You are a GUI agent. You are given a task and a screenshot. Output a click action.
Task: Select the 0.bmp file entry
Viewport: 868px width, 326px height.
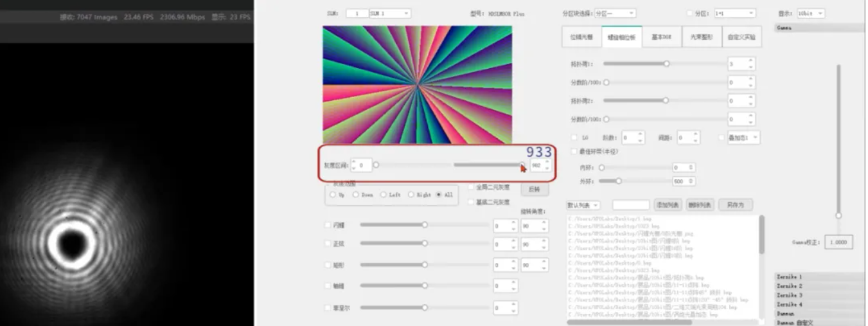(610, 262)
